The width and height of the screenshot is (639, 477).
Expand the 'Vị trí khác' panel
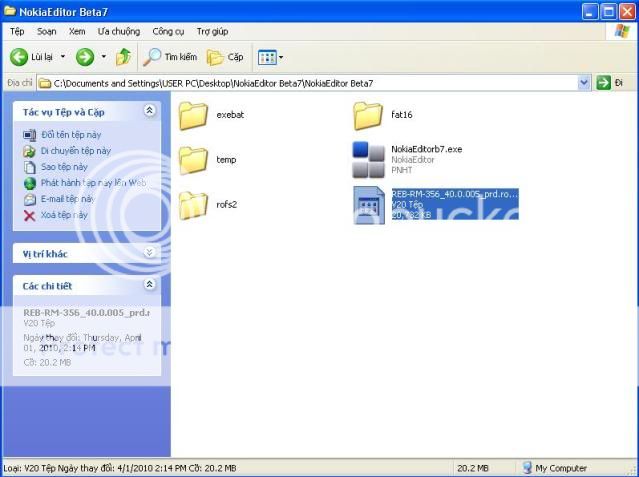coord(149,253)
